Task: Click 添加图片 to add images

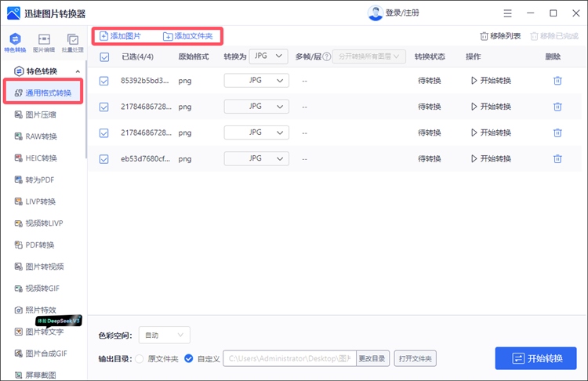Action: click(x=121, y=36)
